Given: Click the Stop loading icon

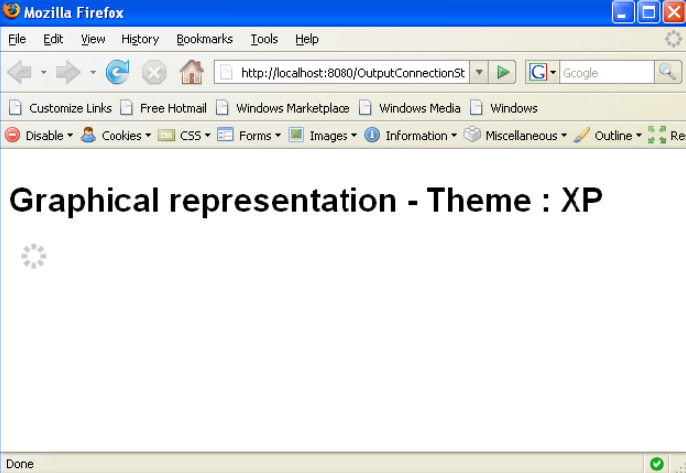Looking at the screenshot, I should [154, 72].
